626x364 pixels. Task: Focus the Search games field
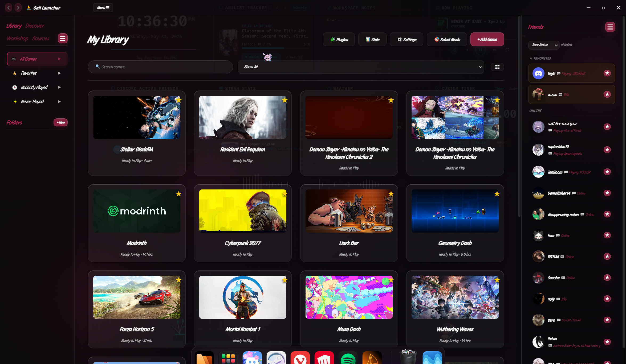tap(160, 67)
